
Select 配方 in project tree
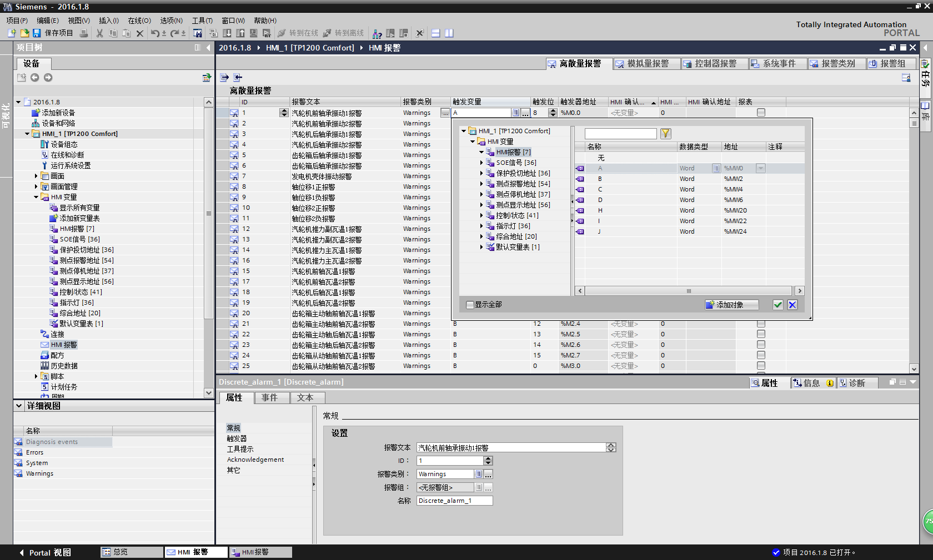(57, 355)
